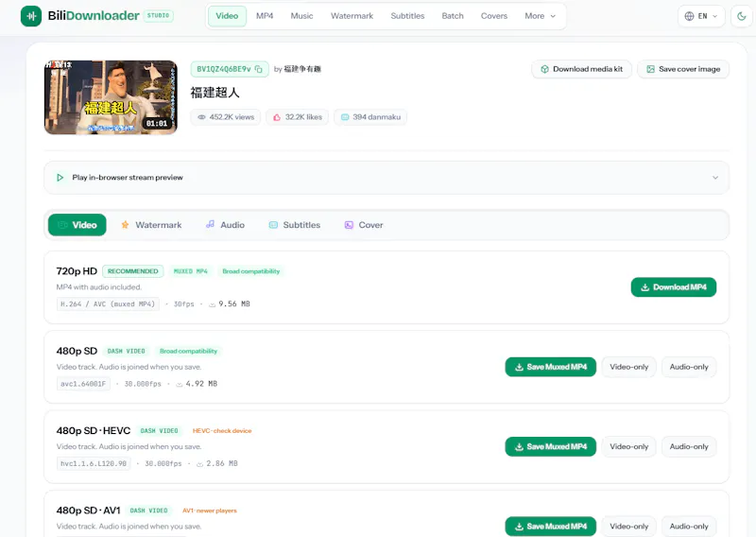Image resolution: width=756 pixels, height=537 pixels.
Task: Click the 394 danmaku stat
Action: coord(370,117)
